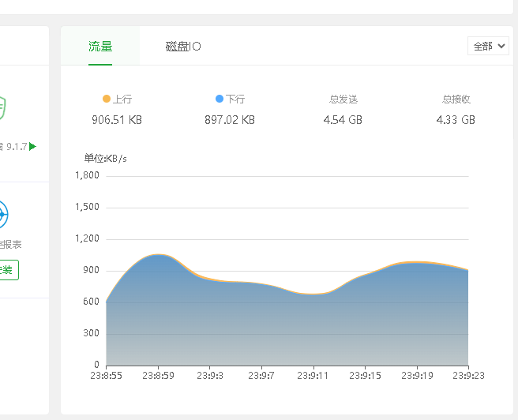This screenshot has width=518, height=420.
Task: Click the 23:9:7 time axis label
Action: [261, 376]
